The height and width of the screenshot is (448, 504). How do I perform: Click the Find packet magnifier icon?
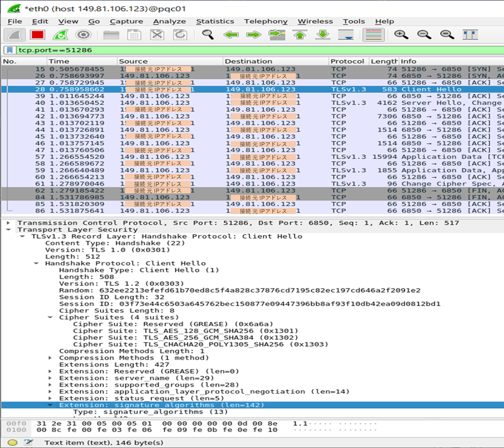click(208, 35)
